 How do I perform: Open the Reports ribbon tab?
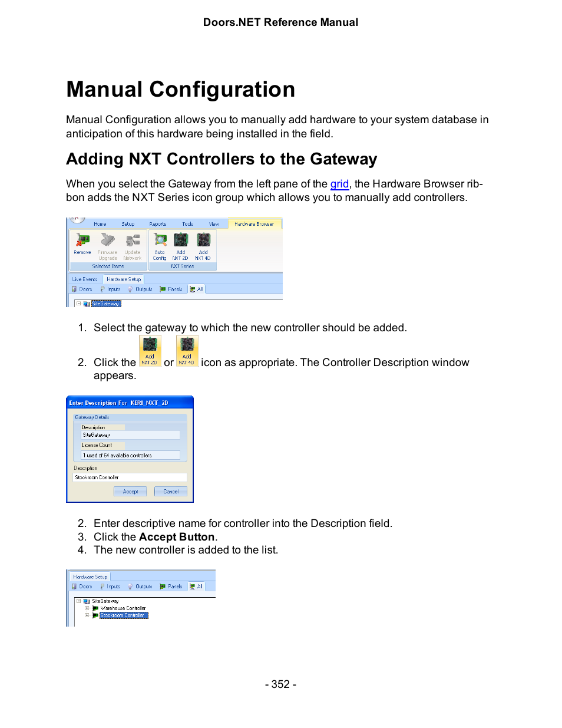(x=157, y=224)
